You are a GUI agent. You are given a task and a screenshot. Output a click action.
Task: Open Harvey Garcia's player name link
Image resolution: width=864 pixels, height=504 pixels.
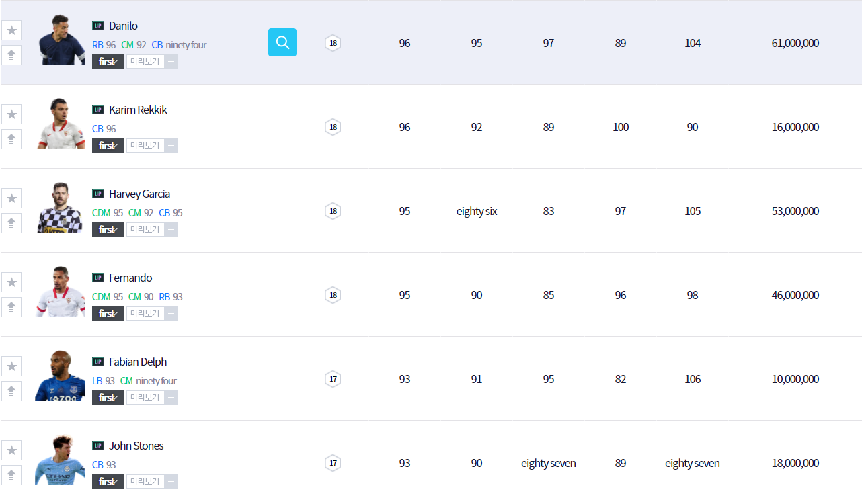139,194
